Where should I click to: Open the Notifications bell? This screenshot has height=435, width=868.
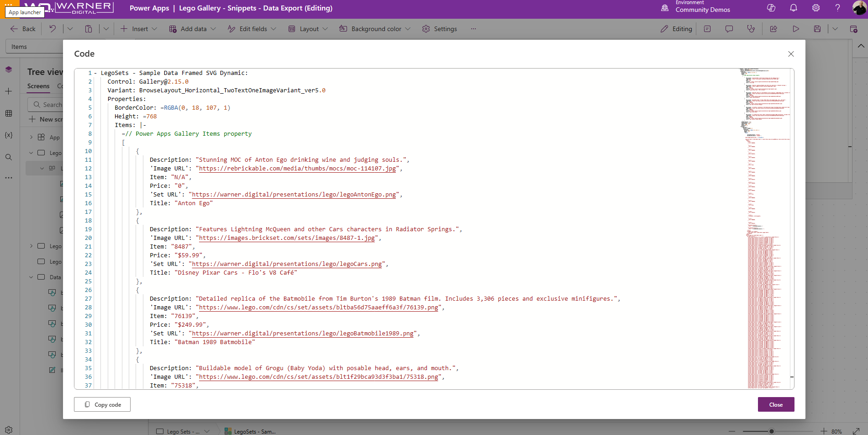point(794,8)
